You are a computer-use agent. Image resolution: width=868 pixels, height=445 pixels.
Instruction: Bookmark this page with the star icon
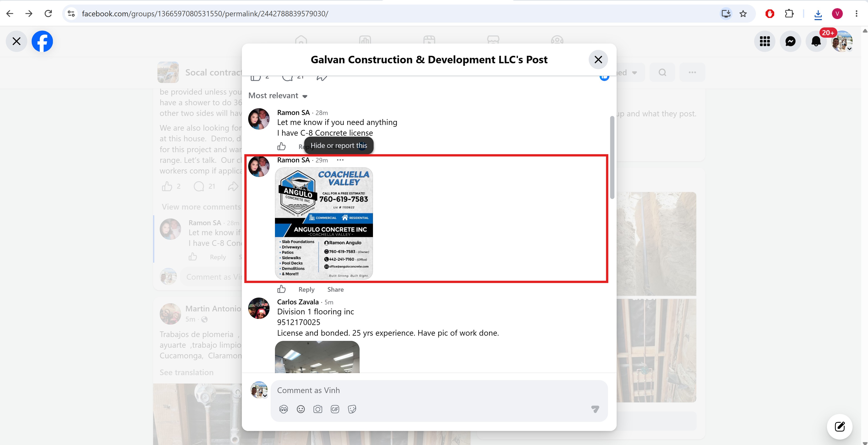pyautogui.click(x=743, y=13)
